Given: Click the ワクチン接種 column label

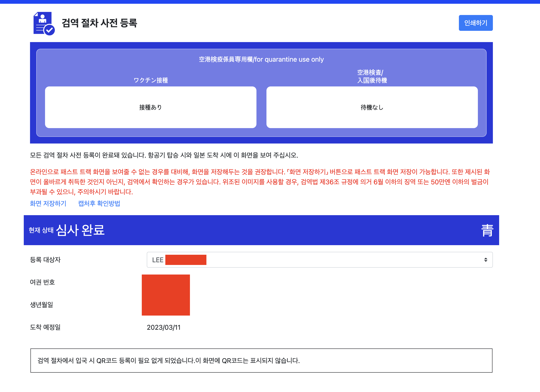Looking at the screenshot, I should pyautogui.click(x=151, y=80).
